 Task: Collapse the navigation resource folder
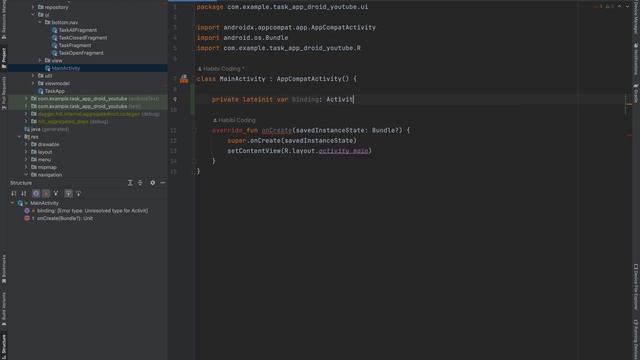click(26, 175)
